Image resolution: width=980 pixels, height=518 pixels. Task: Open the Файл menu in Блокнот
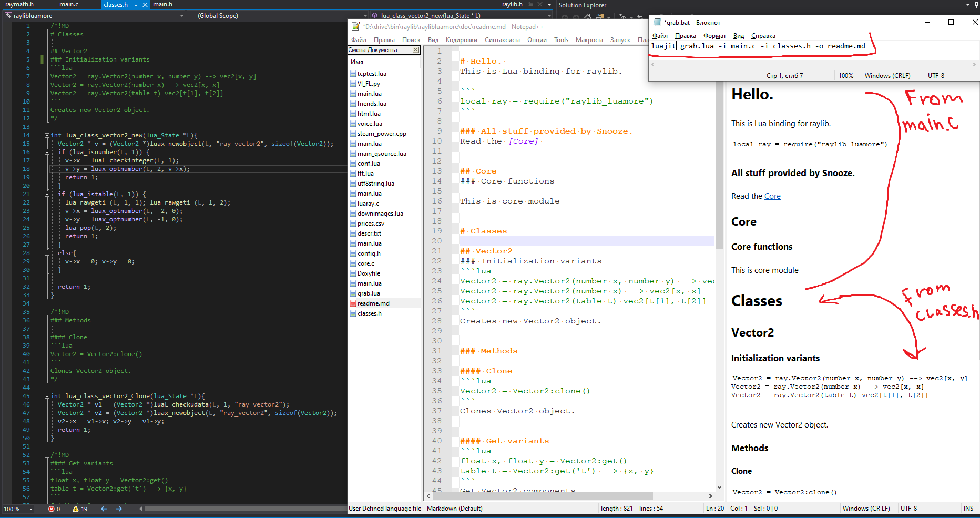(x=660, y=36)
